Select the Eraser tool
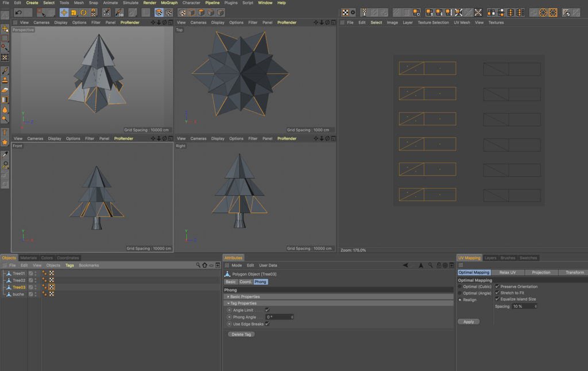 (x=5, y=90)
